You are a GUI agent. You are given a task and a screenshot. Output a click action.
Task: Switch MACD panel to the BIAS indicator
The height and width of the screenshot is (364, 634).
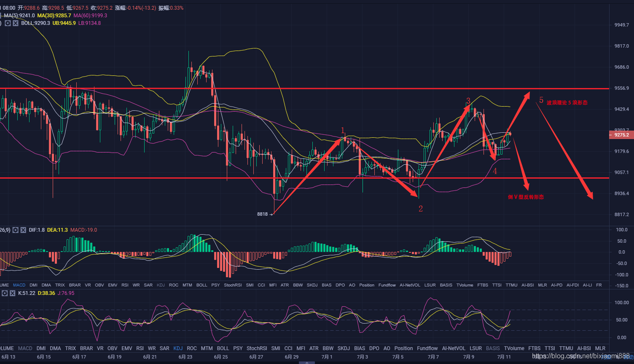[327, 285]
